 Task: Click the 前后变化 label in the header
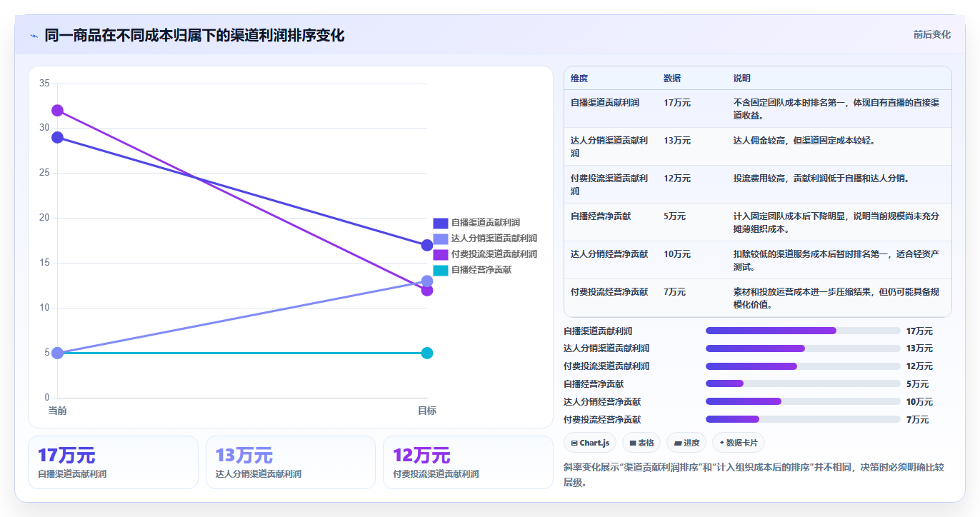tap(931, 34)
